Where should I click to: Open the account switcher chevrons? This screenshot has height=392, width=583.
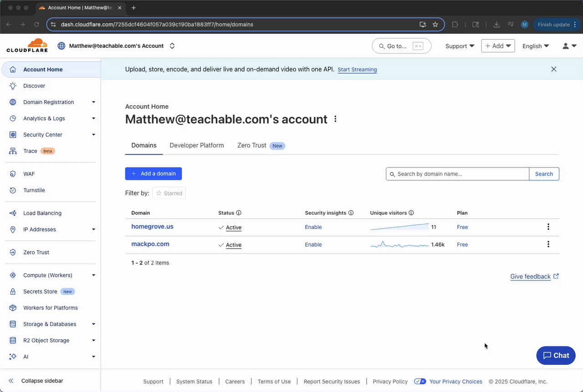tap(172, 46)
